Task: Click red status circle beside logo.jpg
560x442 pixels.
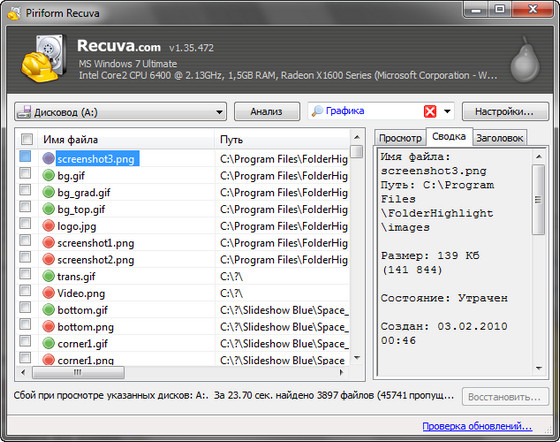Action: point(48,226)
